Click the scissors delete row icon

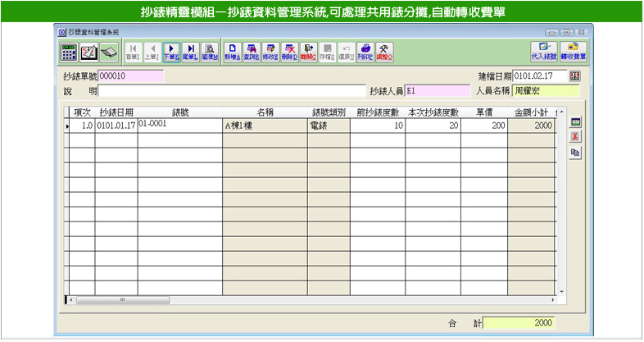coord(575,137)
